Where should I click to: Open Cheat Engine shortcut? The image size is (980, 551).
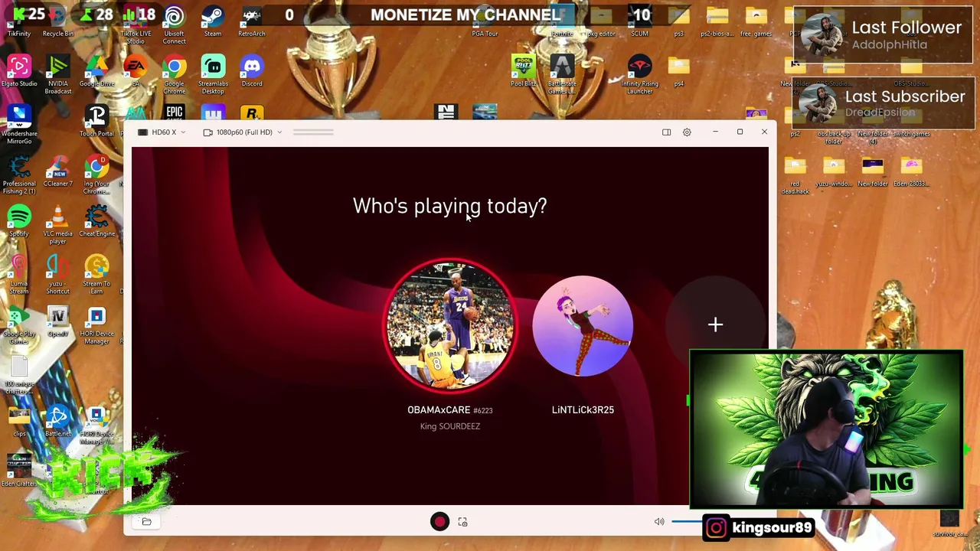pos(96,221)
